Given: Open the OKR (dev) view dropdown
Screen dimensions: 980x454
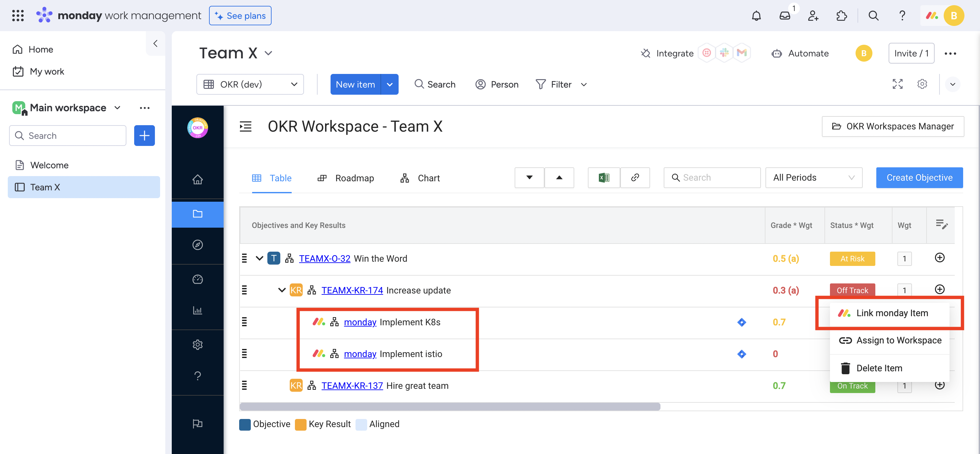Looking at the screenshot, I should (x=250, y=85).
